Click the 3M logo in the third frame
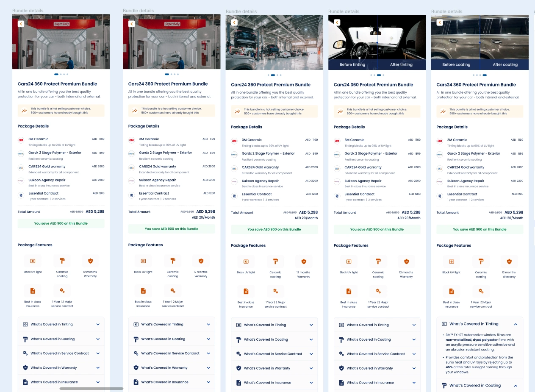Viewport: 535px width, 392px height. click(x=234, y=141)
